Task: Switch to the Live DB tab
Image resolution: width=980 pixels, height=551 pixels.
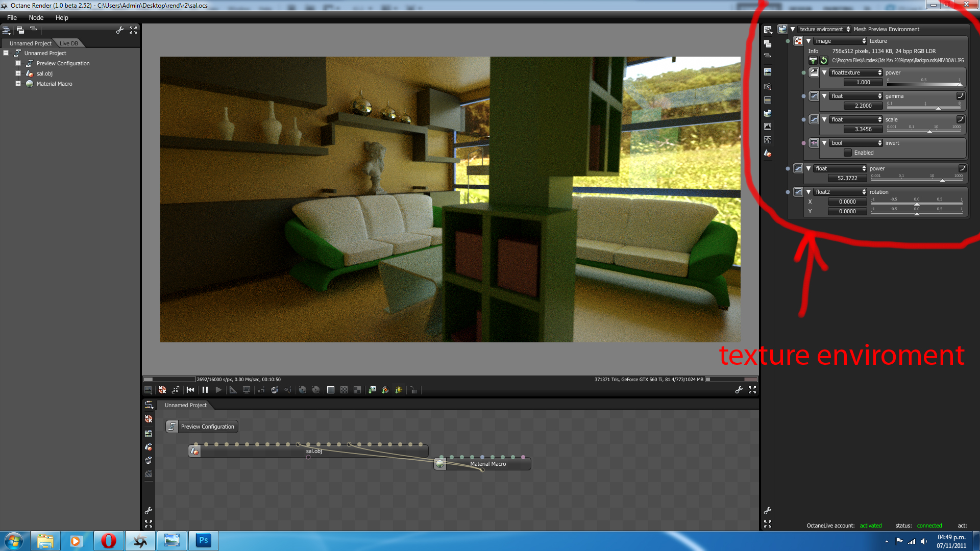Action: (x=68, y=43)
